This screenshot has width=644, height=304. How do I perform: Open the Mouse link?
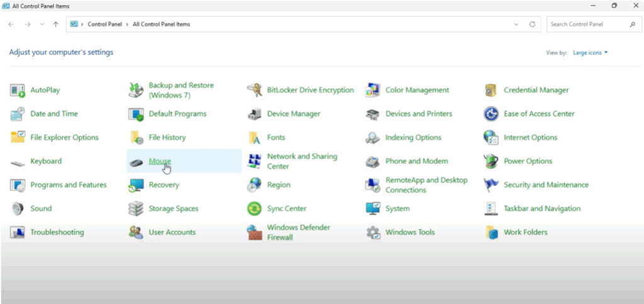(x=160, y=161)
